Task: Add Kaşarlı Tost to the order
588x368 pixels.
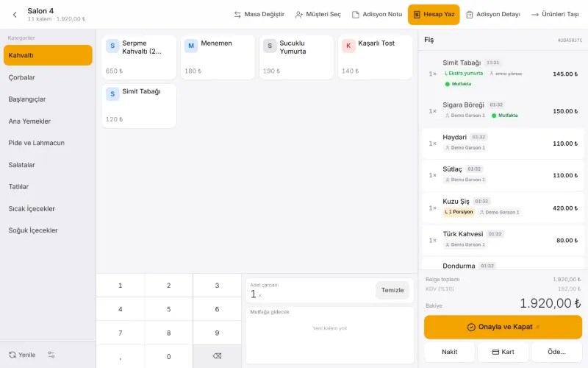Action: pos(375,57)
